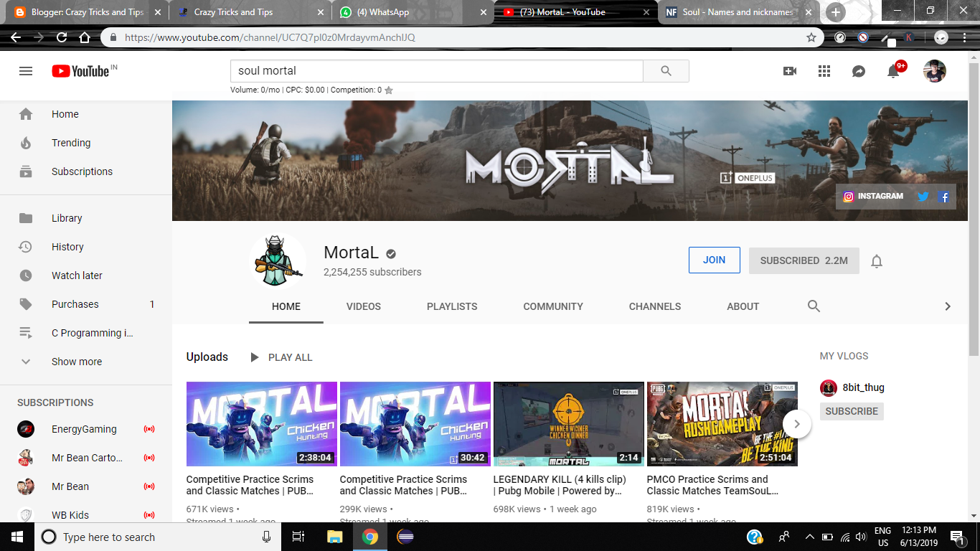Reload the page in Chrome
This screenshot has width=980, height=551.
pos(62,37)
